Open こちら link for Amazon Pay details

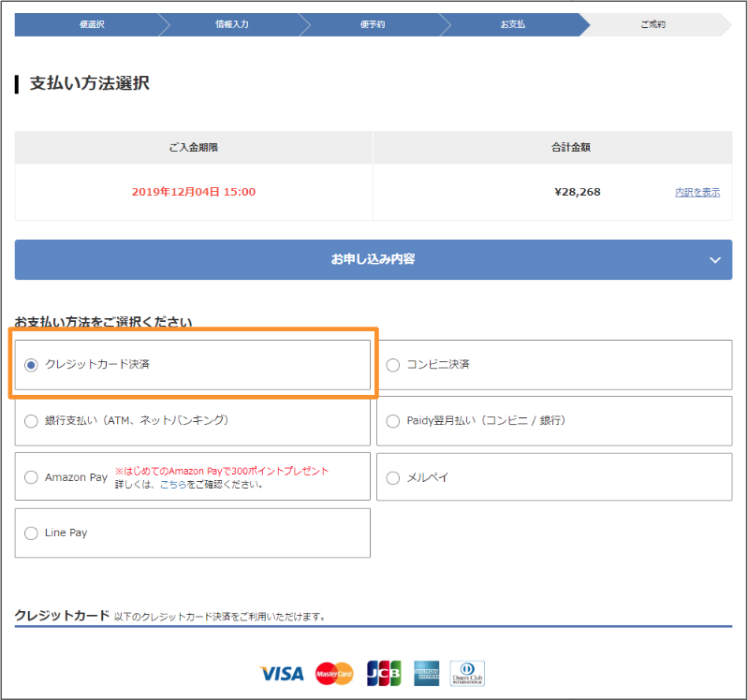point(172,485)
